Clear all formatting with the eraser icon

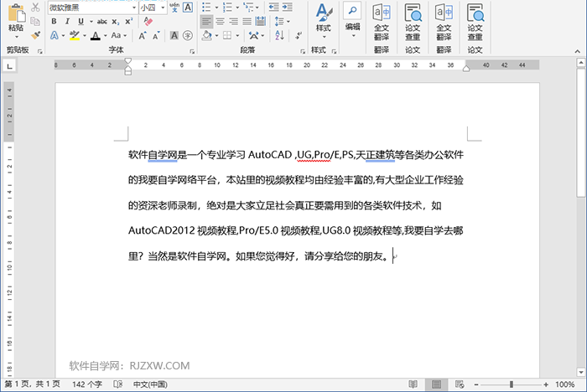148,21
